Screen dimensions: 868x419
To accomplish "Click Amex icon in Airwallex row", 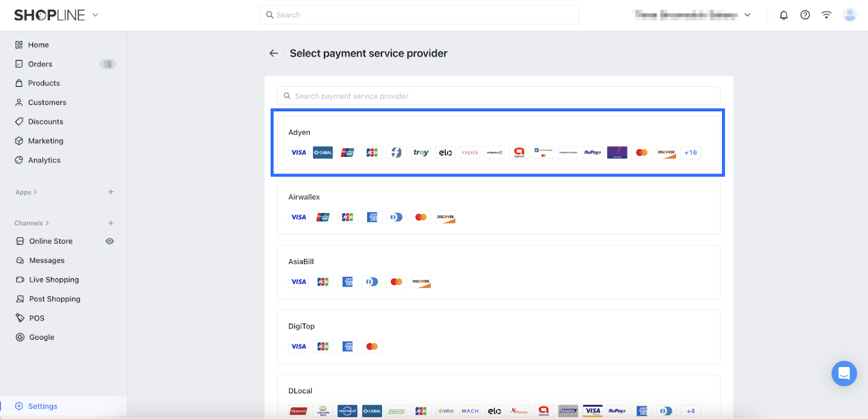I will coord(372,217).
